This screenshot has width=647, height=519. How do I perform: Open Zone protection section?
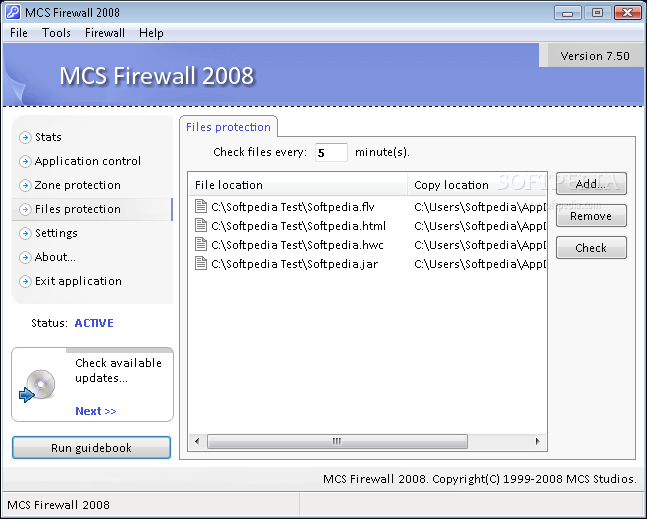tap(78, 185)
